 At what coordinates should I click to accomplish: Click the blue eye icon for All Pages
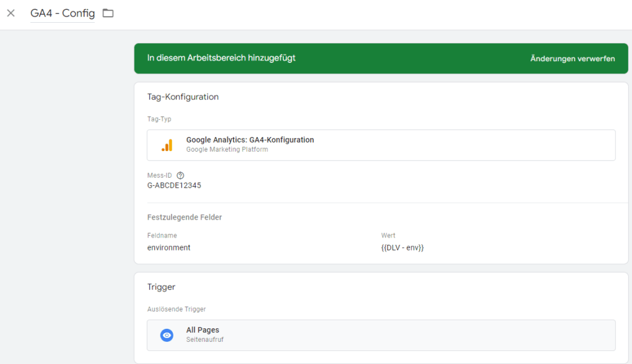(167, 335)
